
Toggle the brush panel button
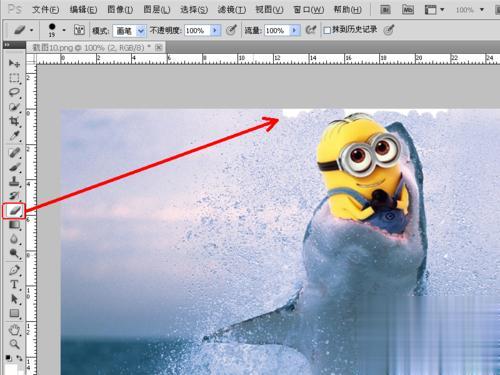coord(79,30)
